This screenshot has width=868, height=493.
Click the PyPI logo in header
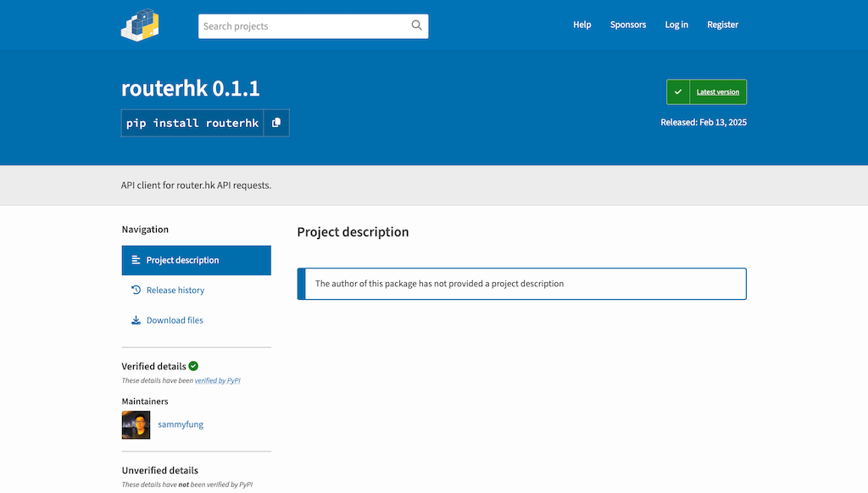coord(140,25)
